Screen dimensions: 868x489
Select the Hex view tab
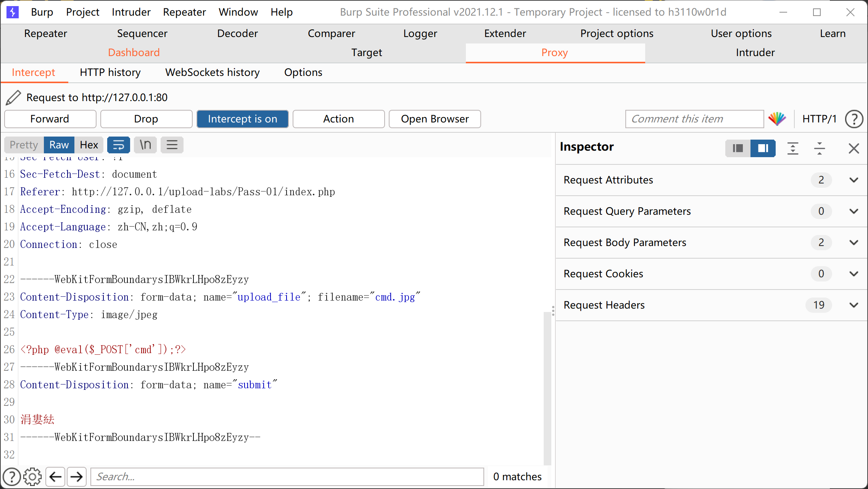tap(89, 145)
